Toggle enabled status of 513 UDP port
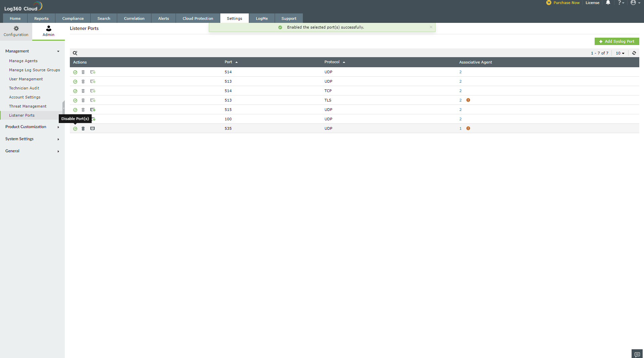 [x=75, y=82]
